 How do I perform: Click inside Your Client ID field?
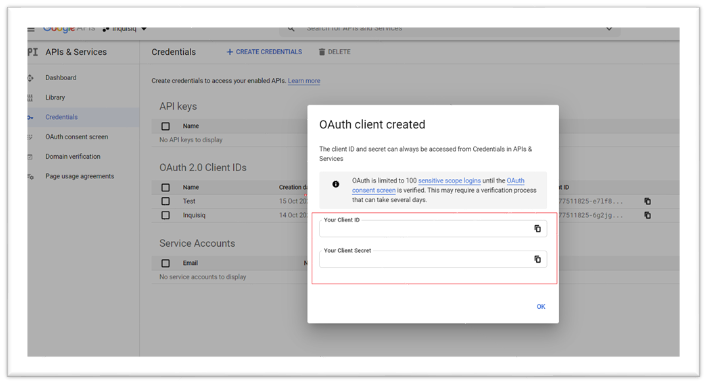[x=433, y=229]
